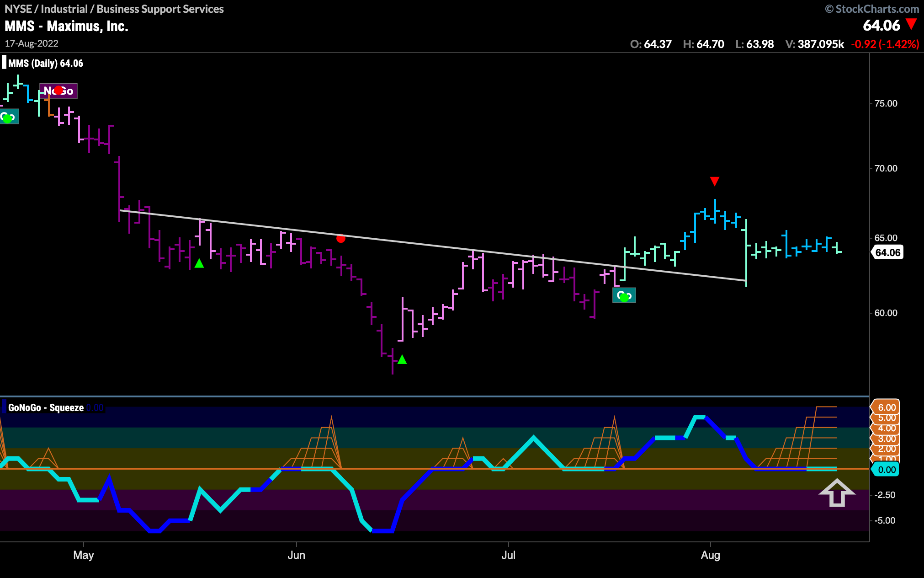
Task: Click the Go signal label at chart's far left
Action: pyautogui.click(x=9, y=117)
